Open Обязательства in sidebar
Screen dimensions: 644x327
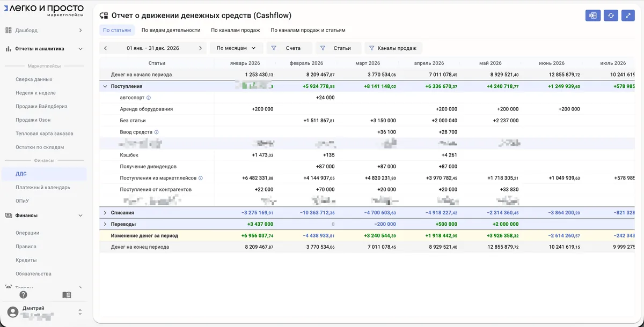tap(34, 274)
